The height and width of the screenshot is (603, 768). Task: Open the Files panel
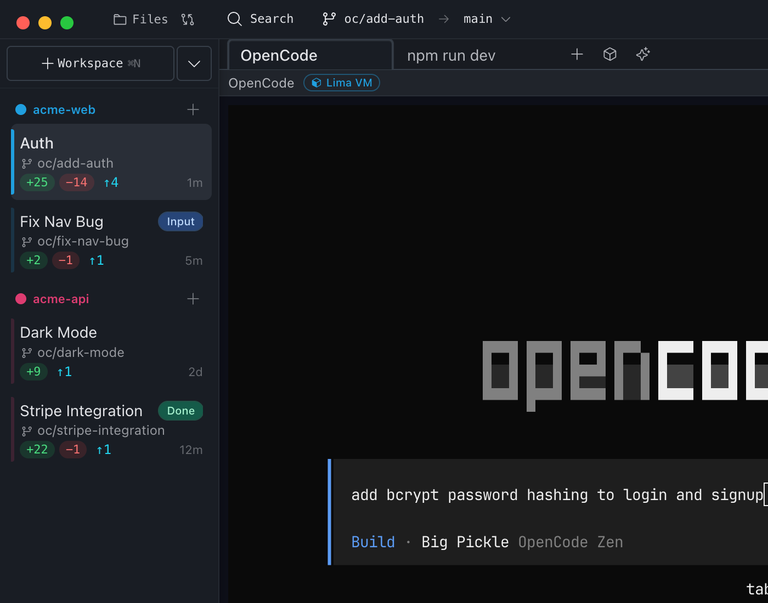(141, 19)
